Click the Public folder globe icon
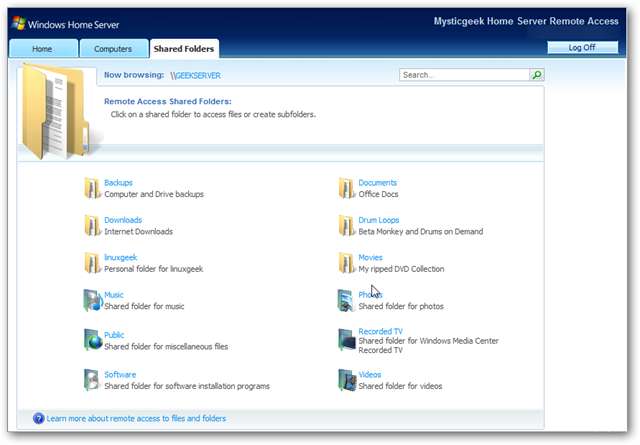The image size is (640, 445). pyautogui.click(x=92, y=340)
